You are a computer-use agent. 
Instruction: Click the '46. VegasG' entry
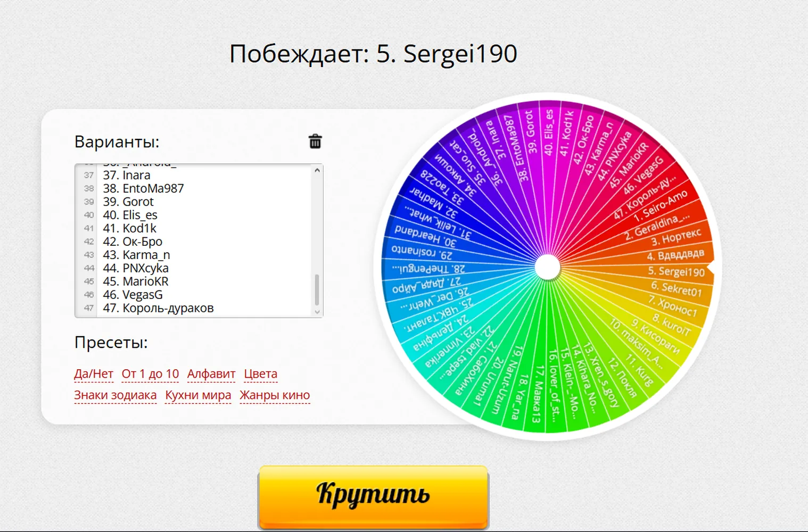pos(133,295)
